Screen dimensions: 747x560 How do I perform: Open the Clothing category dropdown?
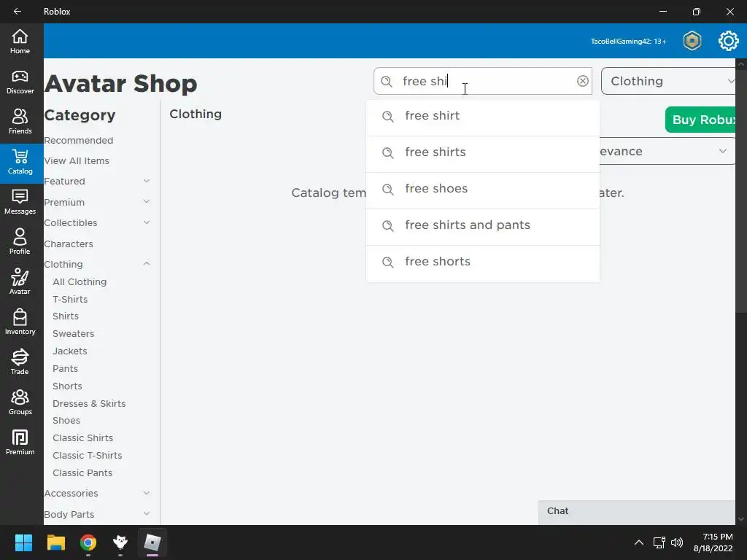click(x=670, y=81)
